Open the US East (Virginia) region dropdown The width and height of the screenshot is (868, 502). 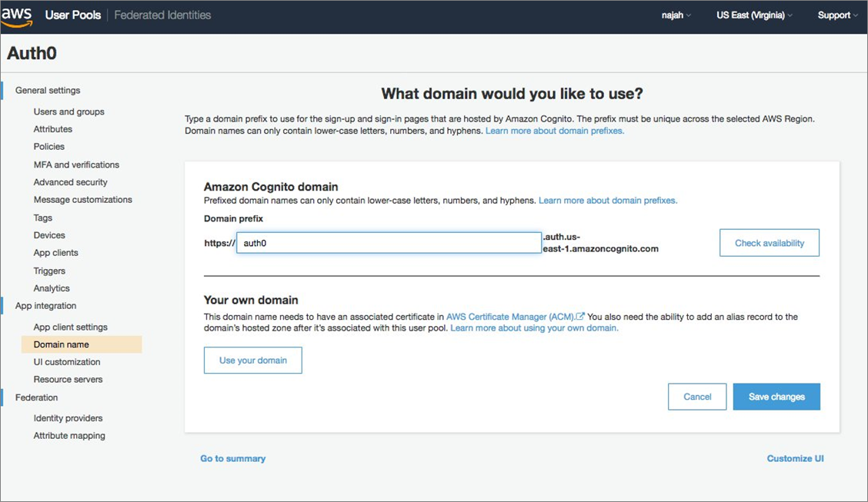coord(754,15)
